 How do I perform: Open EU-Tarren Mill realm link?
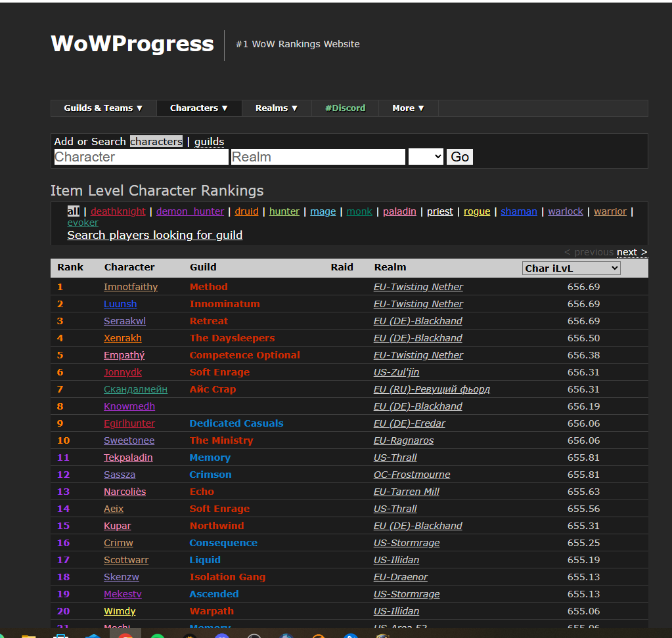point(406,492)
